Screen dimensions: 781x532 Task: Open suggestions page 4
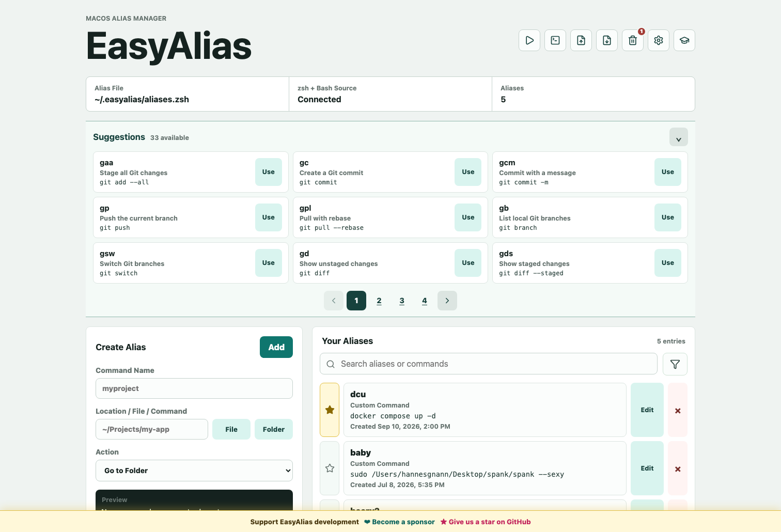[425, 301]
